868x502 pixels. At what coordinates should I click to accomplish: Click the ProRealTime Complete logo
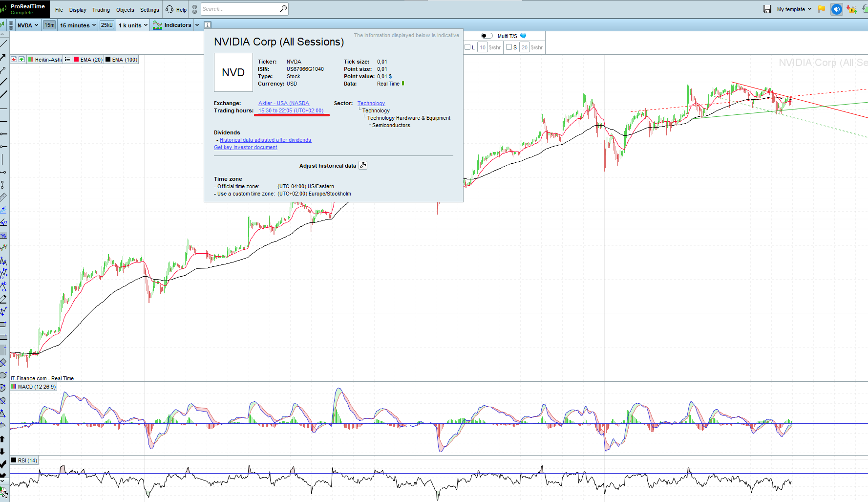click(25, 9)
